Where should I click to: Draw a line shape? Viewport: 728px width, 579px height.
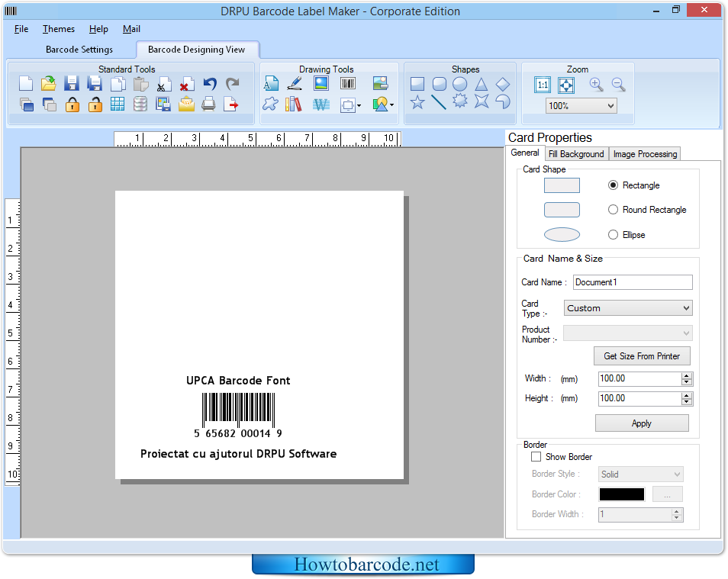coord(438,102)
